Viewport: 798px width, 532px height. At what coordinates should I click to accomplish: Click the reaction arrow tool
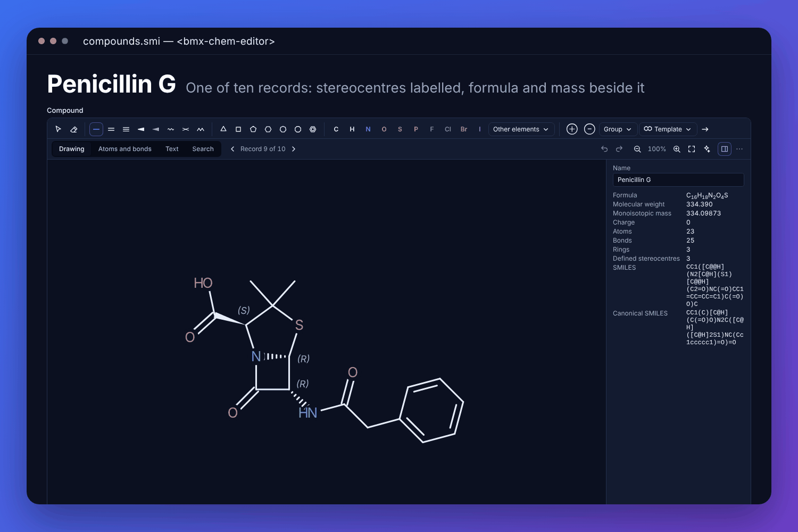coord(705,129)
